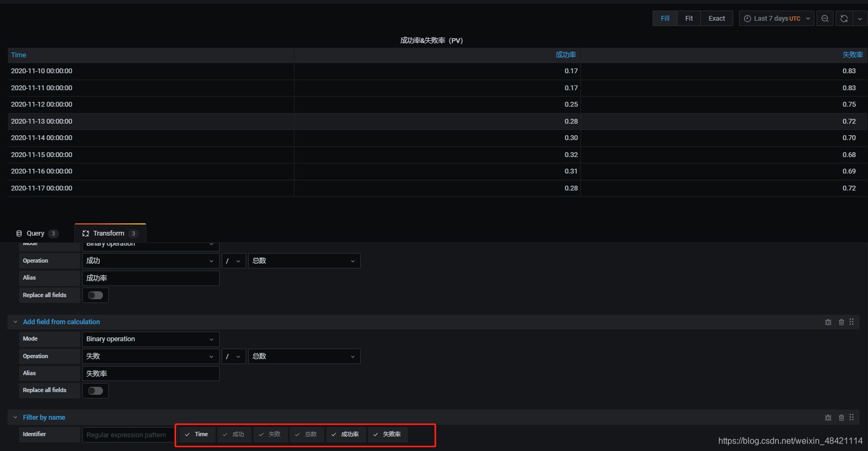This screenshot has height=451, width=868.
Task: Toggle the 失败率 field filter chip
Action: coord(388,435)
